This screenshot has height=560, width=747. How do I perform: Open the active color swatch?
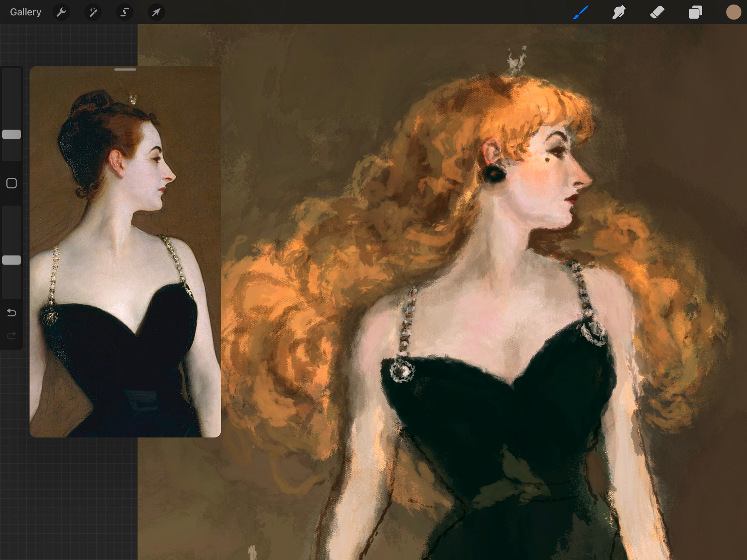733,12
